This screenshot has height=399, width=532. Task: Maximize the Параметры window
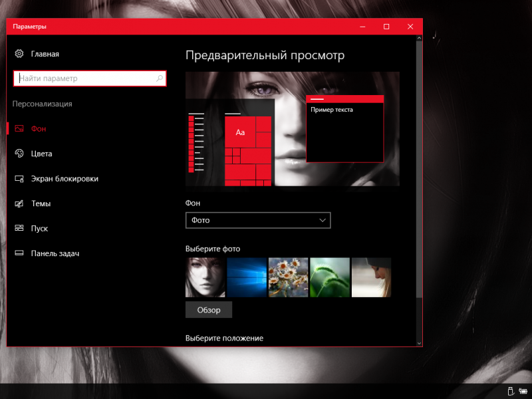386,27
